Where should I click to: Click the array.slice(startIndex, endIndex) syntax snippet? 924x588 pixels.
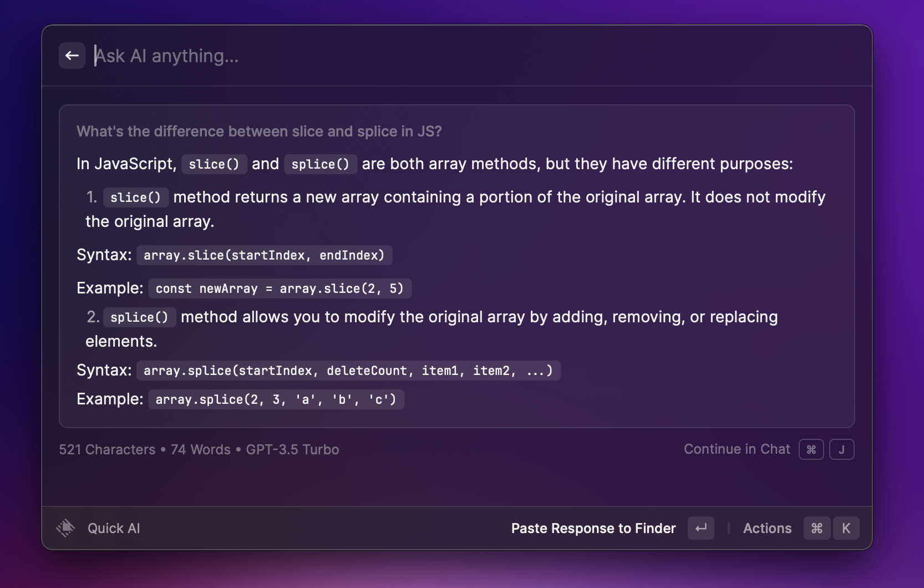(x=264, y=255)
